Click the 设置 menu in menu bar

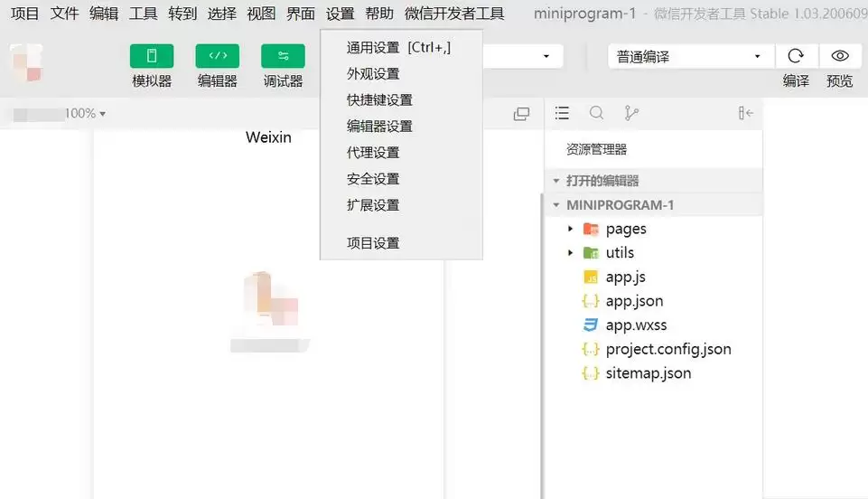[x=340, y=14]
